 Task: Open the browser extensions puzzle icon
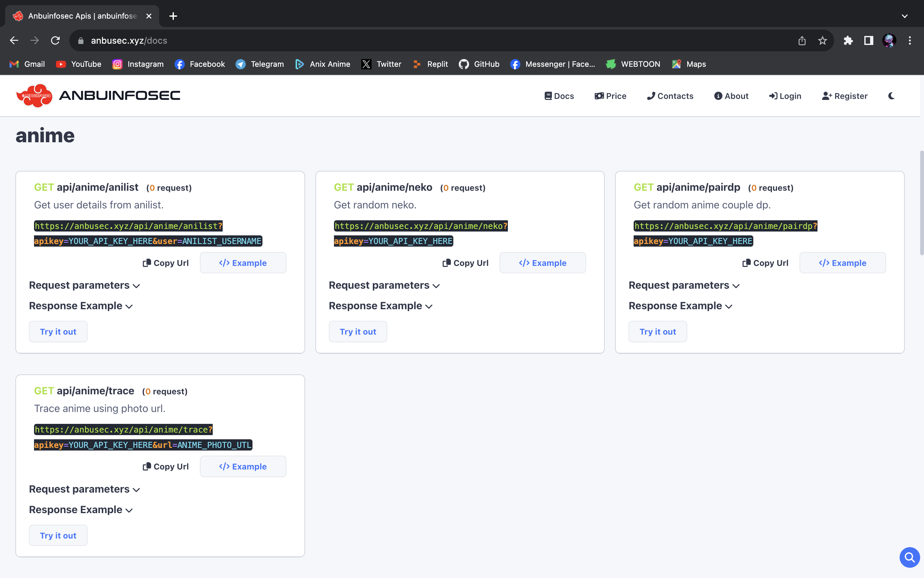tap(848, 40)
